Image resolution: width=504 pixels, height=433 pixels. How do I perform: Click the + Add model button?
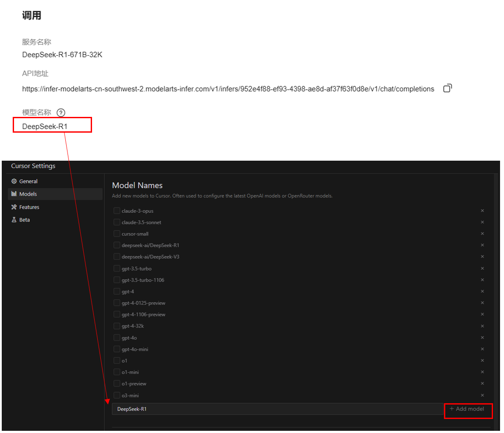[x=467, y=409]
